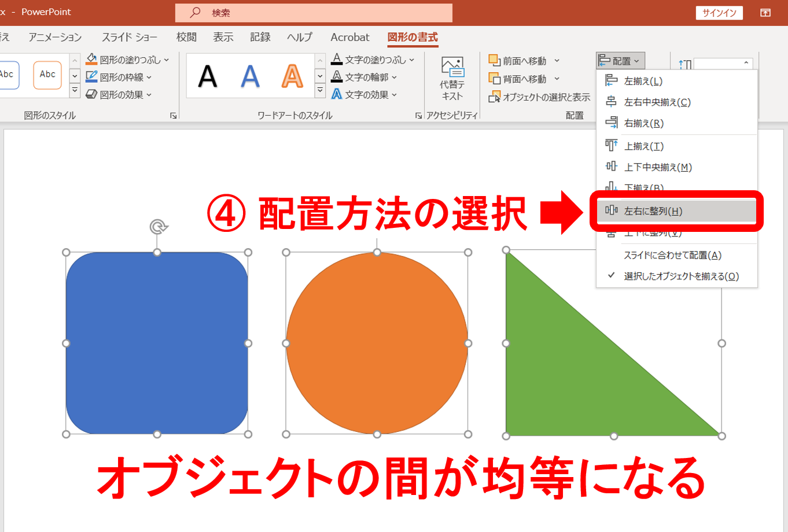Select the orange outlined WordArt A style
Image resolution: width=788 pixels, height=532 pixels.
(292, 76)
